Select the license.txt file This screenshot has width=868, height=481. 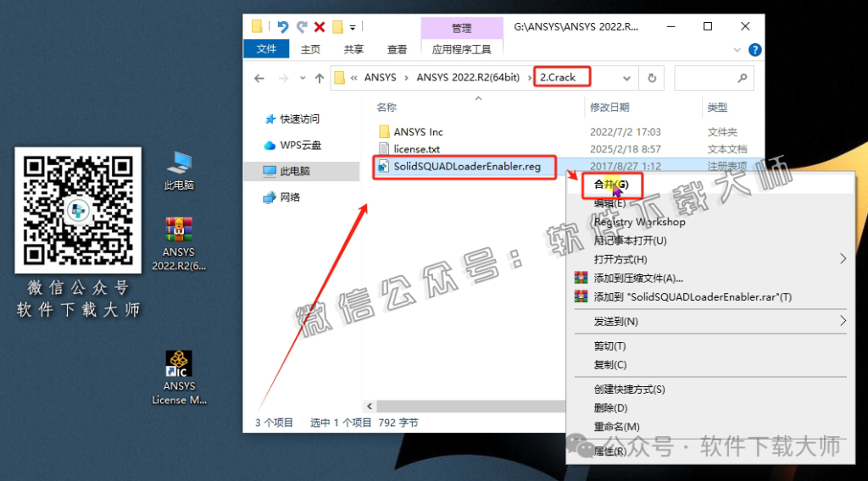point(417,149)
